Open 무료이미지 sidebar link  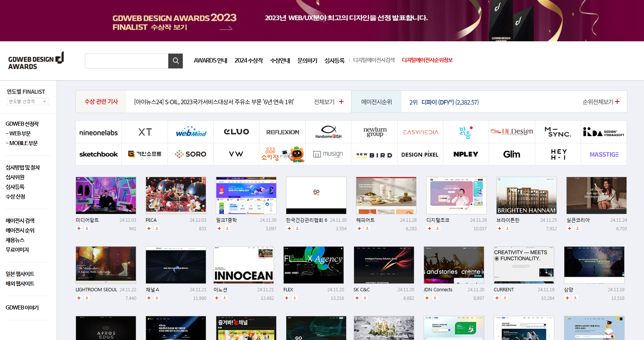click(17, 250)
